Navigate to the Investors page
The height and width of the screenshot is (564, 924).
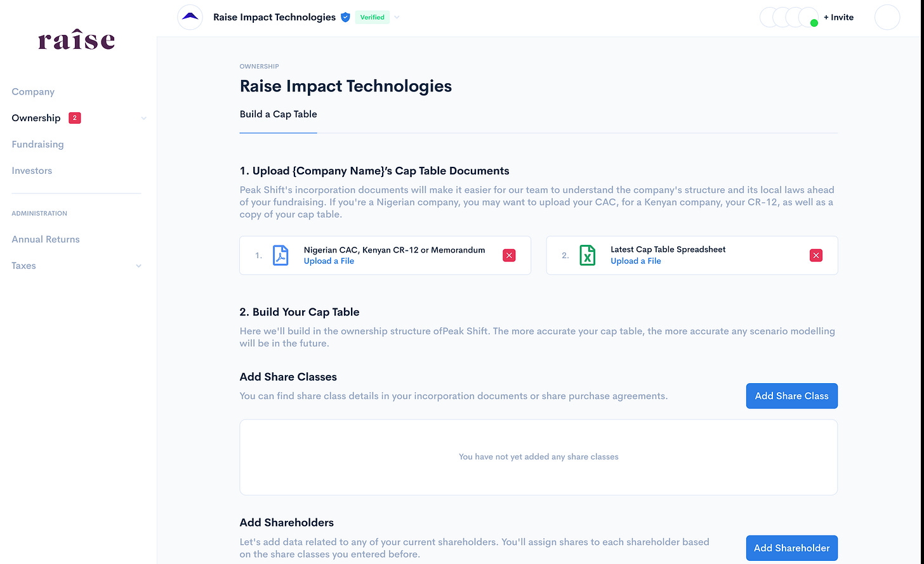click(32, 170)
